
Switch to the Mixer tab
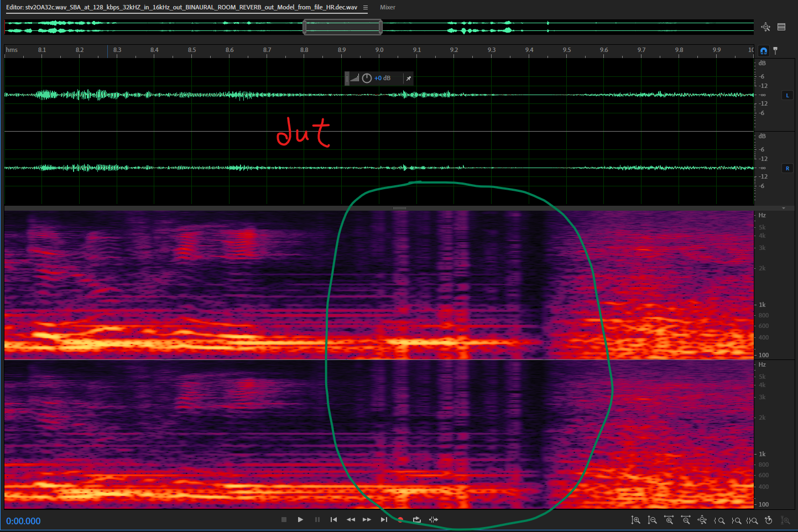[387, 8]
